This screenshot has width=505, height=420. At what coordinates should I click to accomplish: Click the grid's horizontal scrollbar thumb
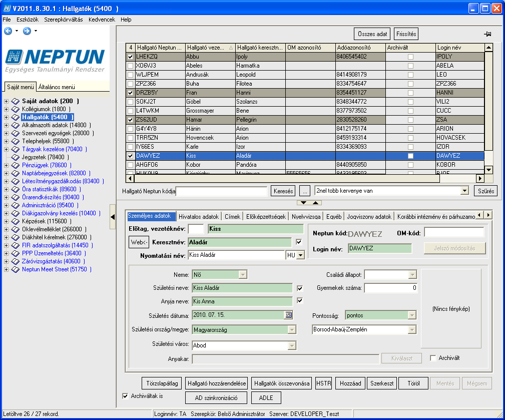point(286,178)
